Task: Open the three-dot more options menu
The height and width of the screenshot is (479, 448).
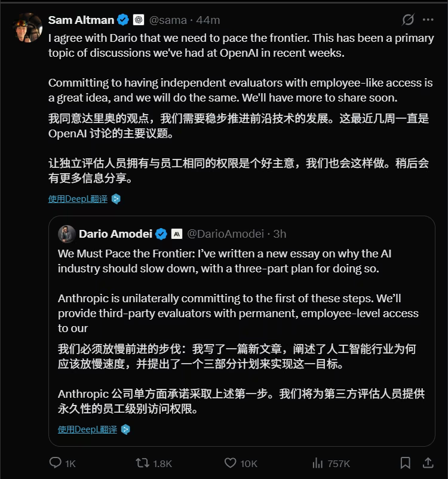Action: [x=428, y=20]
